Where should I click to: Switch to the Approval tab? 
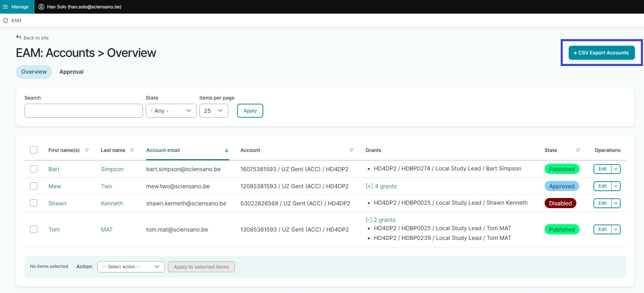coord(71,72)
